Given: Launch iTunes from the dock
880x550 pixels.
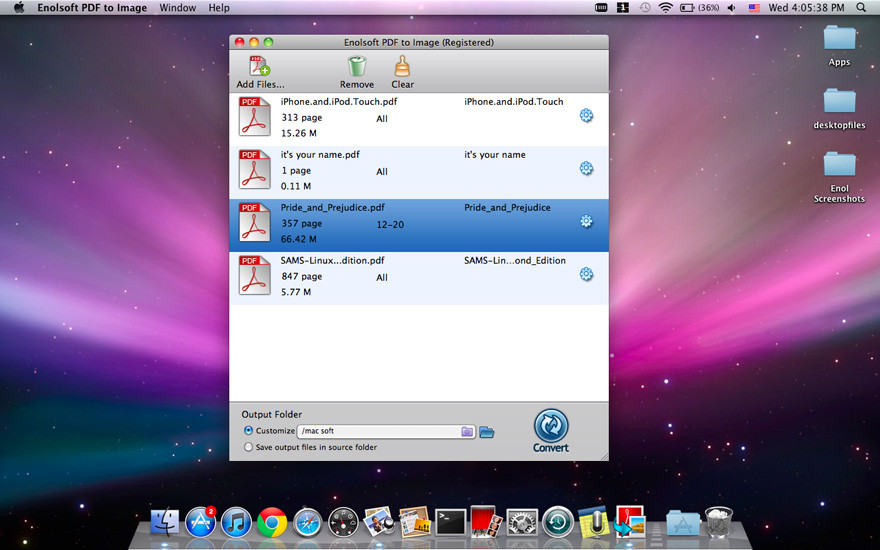Looking at the screenshot, I should pyautogui.click(x=236, y=523).
